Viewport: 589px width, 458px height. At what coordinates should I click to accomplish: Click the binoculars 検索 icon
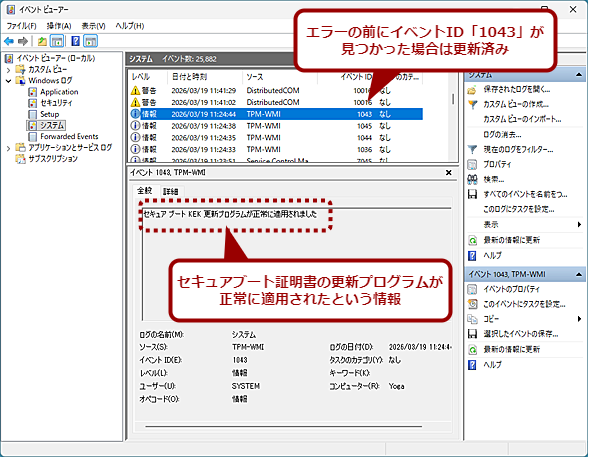pyautogui.click(x=472, y=179)
